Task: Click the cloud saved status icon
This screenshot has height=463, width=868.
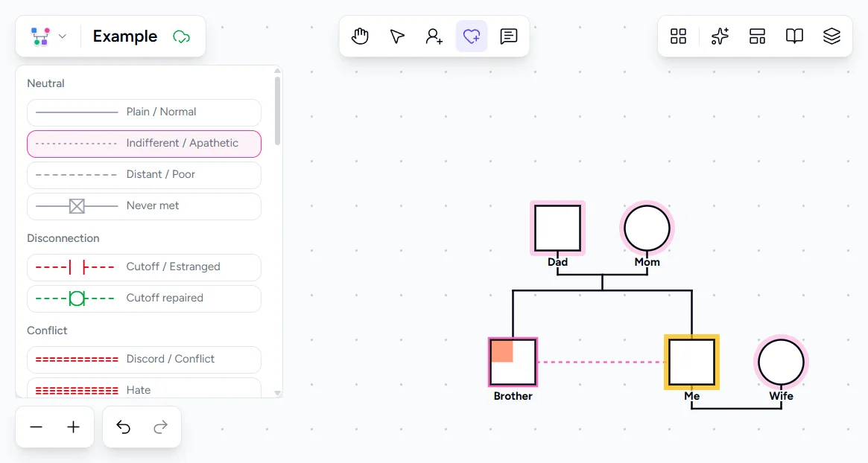Action: (x=182, y=37)
